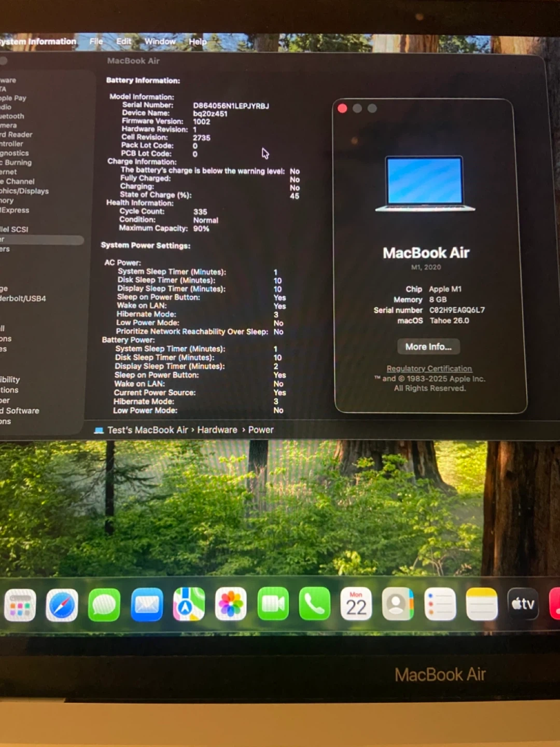
Task: Click the More Info... button
Action: coord(428,347)
